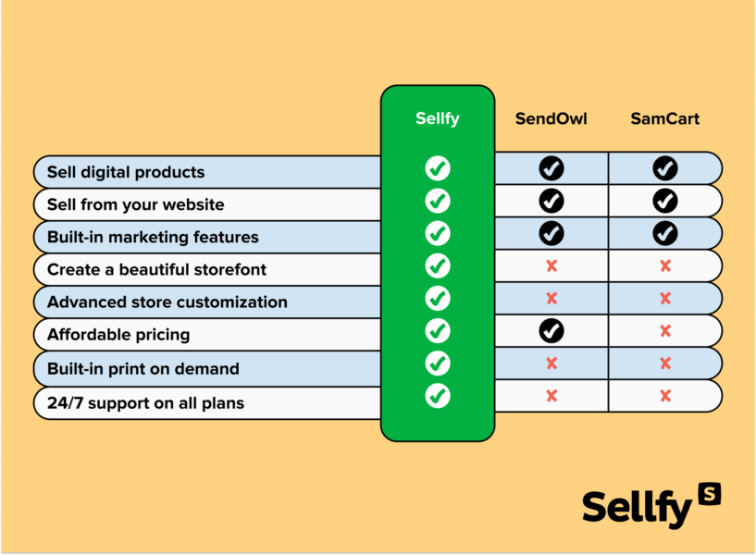Viewport: 756px width, 555px height.
Task: Click the 24/7 support on all plans label
Action: click(146, 404)
